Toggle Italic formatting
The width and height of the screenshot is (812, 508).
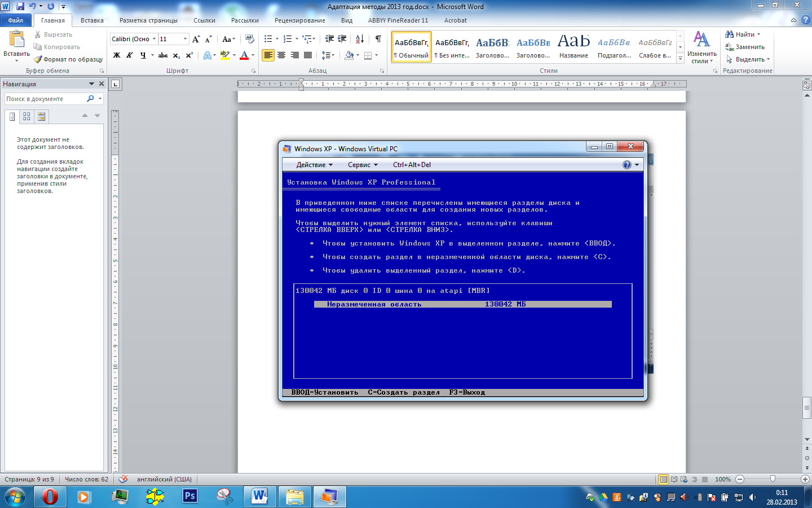[130, 55]
